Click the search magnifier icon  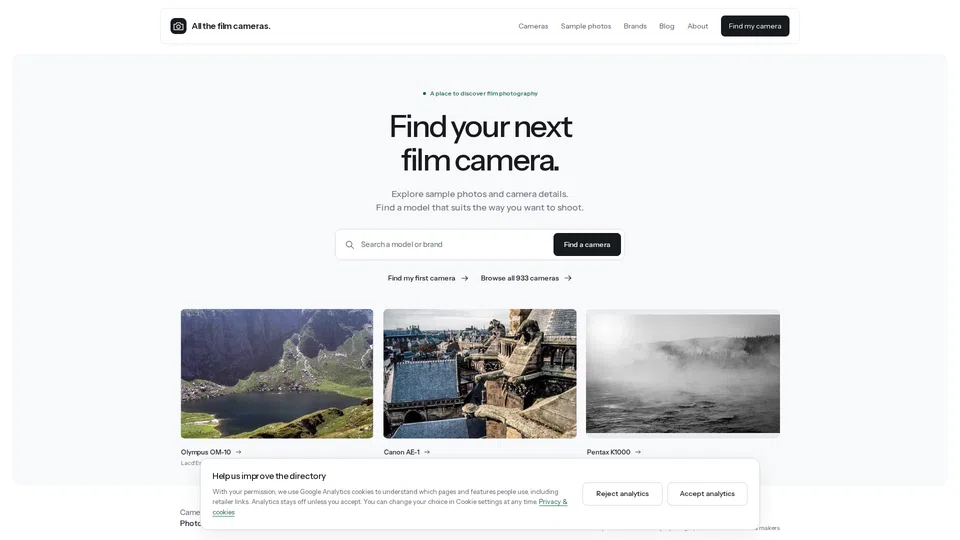350,245
